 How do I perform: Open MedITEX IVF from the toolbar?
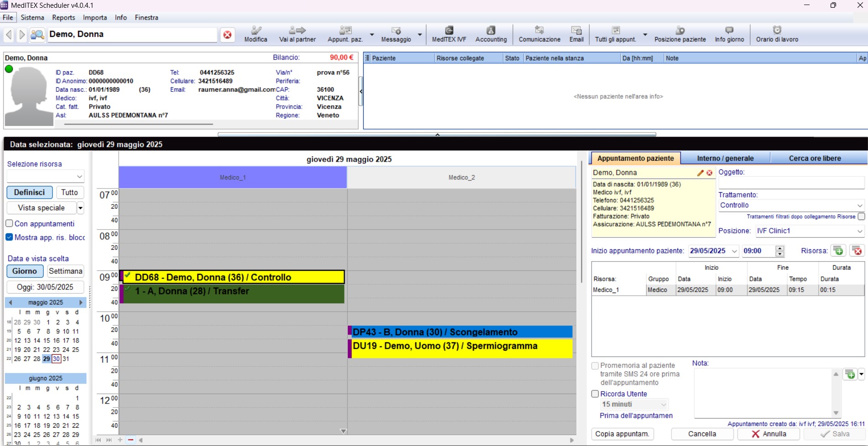coord(449,34)
